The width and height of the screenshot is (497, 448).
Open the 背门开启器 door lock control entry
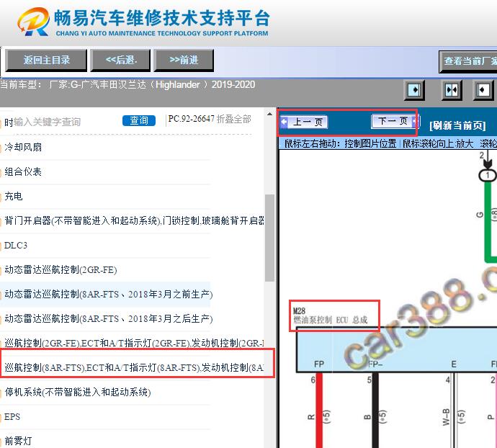click(135, 220)
